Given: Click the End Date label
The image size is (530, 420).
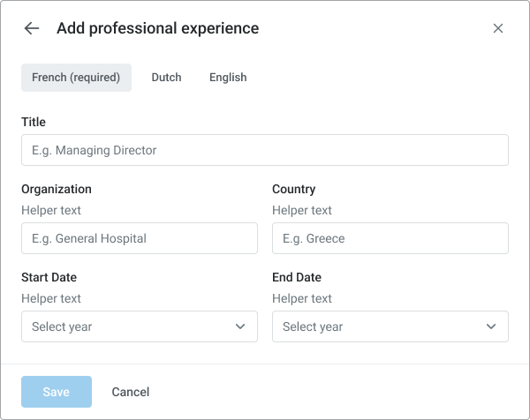Looking at the screenshot, I should (x=297, y=277).
